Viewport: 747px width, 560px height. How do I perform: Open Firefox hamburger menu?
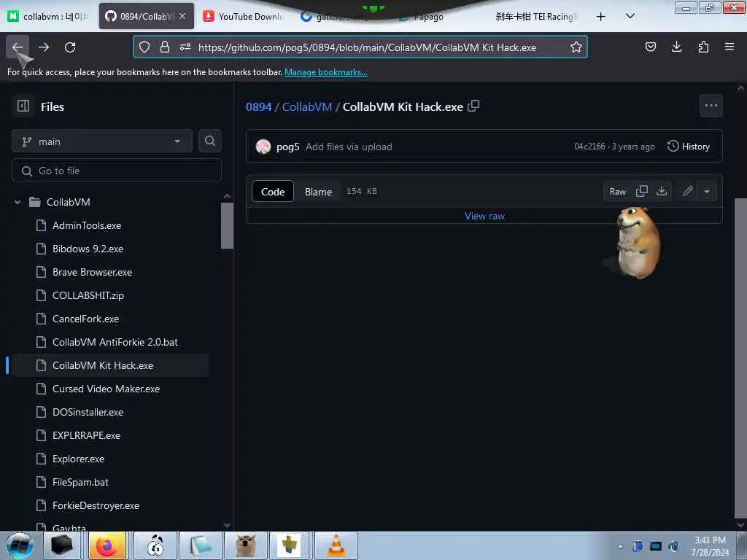[x=729, y=47]
